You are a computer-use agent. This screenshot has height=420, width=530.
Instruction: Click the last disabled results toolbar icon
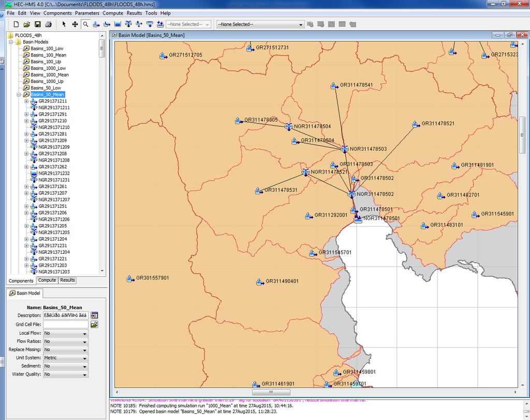coord(353,24)
